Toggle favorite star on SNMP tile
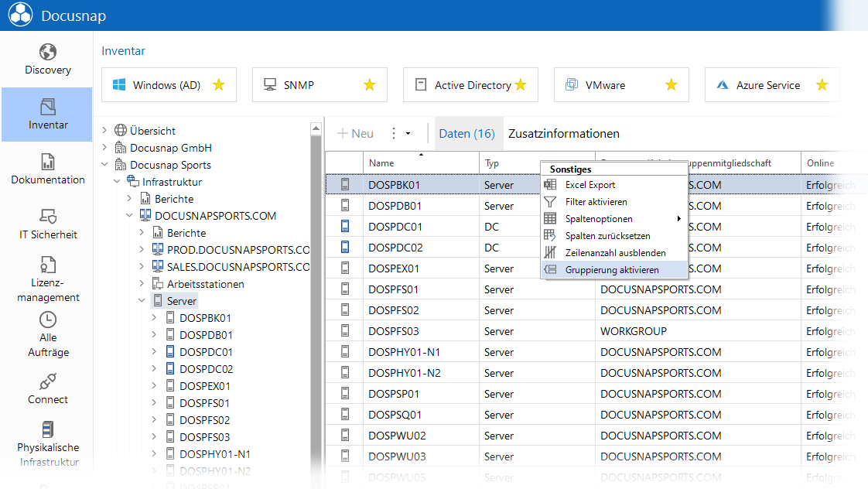868x489 pixels. pyautogui.click(x=369, y=85)
